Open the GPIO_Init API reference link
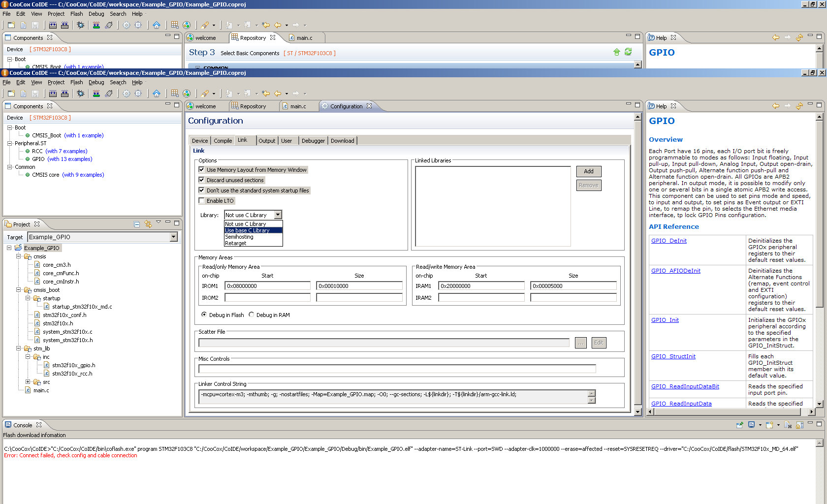827x504 pixels. click(x=665, y=320)
